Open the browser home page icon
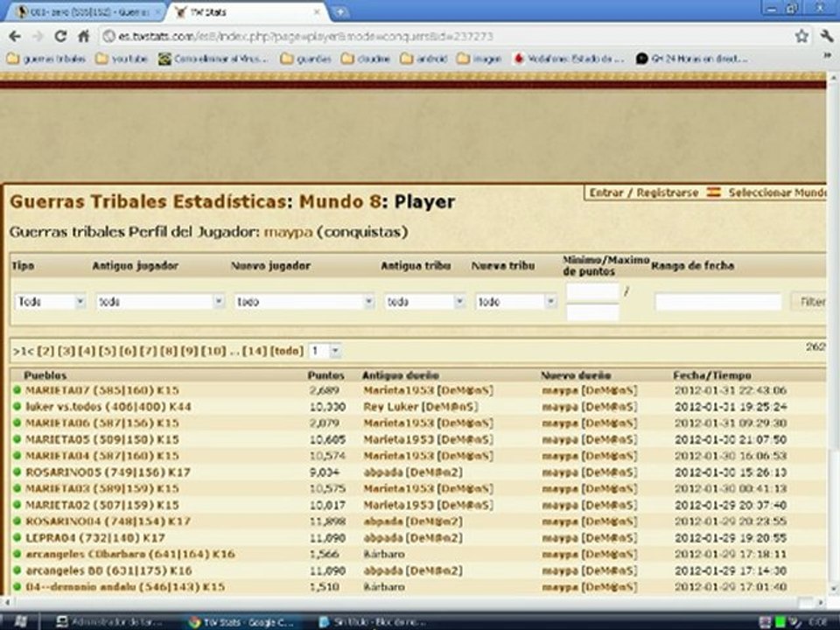840x630 pixels. (84, 37)
